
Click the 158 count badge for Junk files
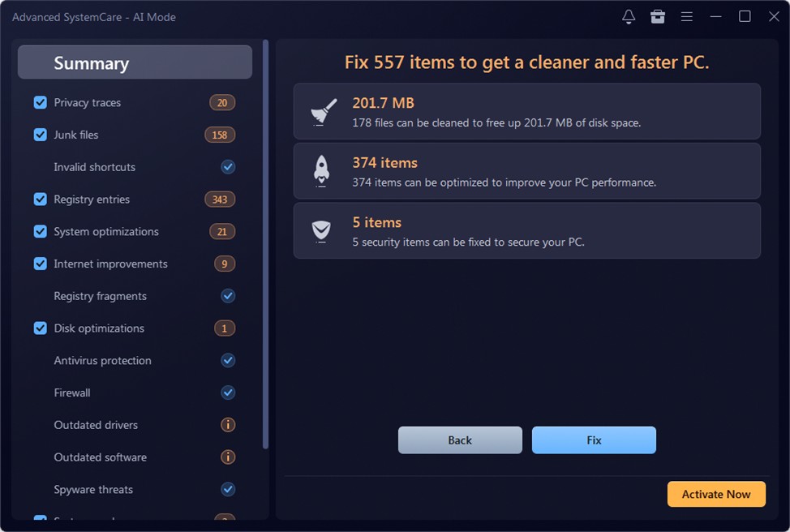(220, 135)
